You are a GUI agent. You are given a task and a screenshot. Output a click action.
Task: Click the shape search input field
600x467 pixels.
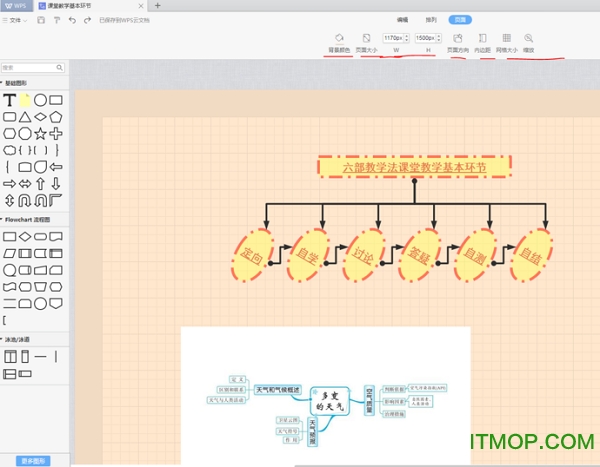pyautogui.click(x=30, y=68)
